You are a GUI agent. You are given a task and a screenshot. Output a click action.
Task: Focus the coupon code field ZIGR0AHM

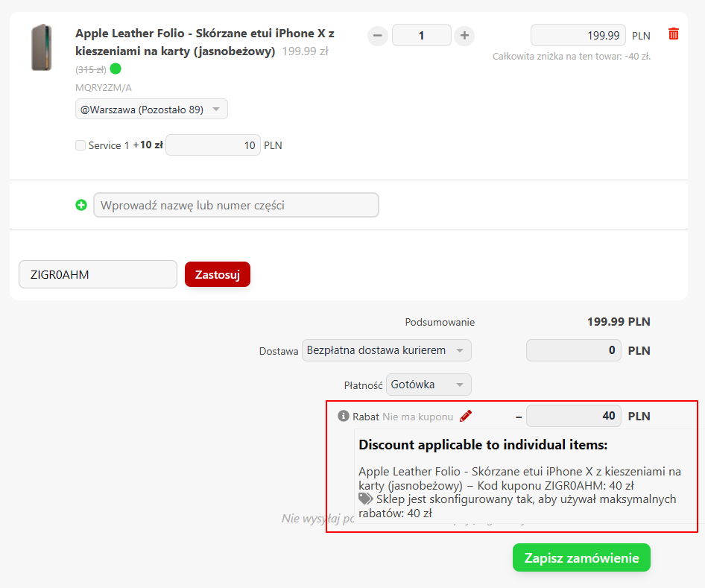coord(98,274)
